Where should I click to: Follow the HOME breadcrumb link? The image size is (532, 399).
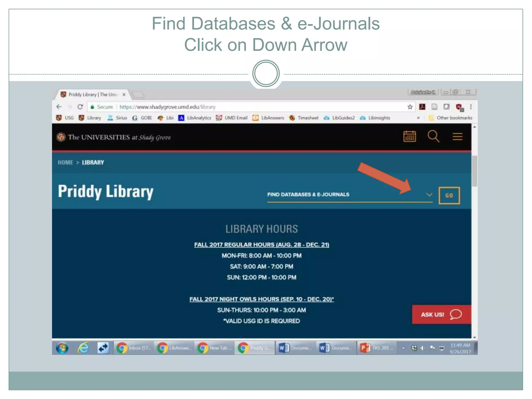65,163
